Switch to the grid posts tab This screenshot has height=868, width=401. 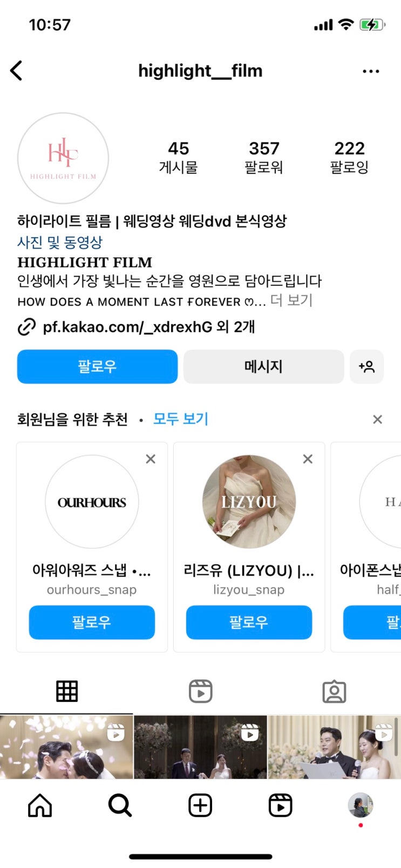[67, 691]
